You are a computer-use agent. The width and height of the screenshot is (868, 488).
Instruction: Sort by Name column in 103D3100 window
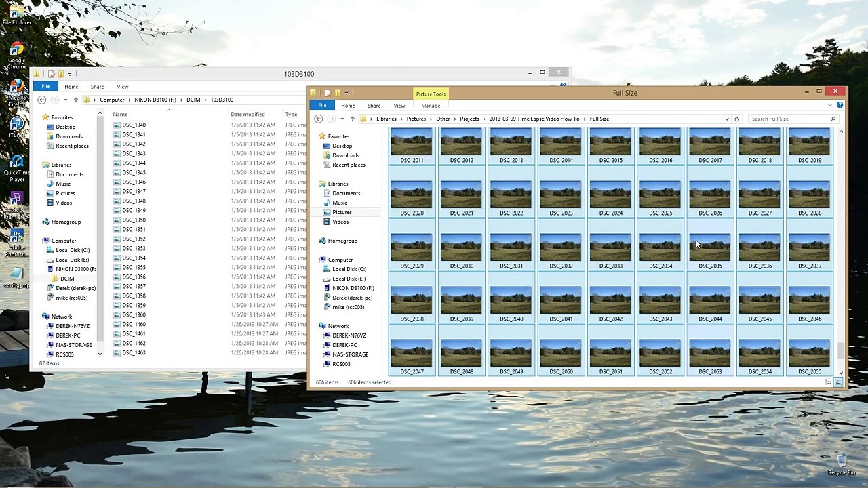click(x=120, y=114)
